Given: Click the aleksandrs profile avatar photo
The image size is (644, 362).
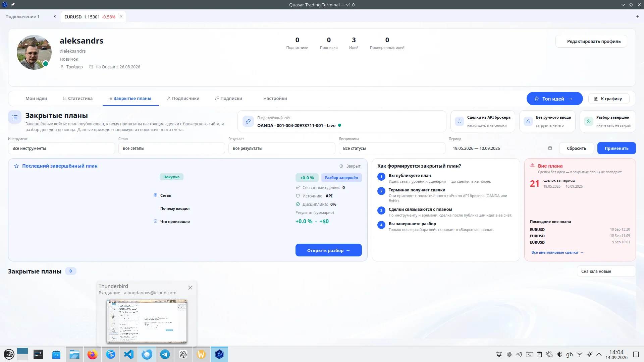Looking at the screenshot, I should point(34,52).
